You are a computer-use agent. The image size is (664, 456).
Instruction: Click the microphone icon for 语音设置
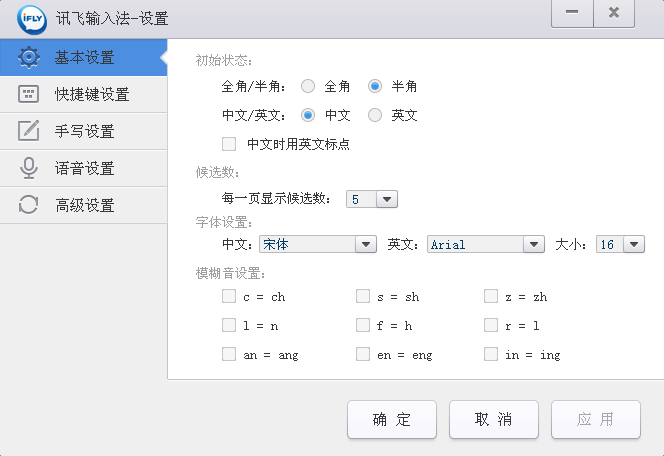coord(29,168)
